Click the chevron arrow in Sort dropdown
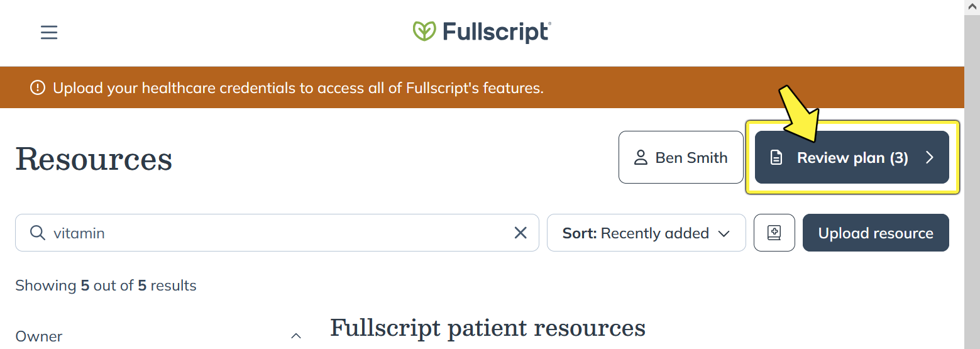Screen dimensions: 980x349 click(x=724, y=234)
